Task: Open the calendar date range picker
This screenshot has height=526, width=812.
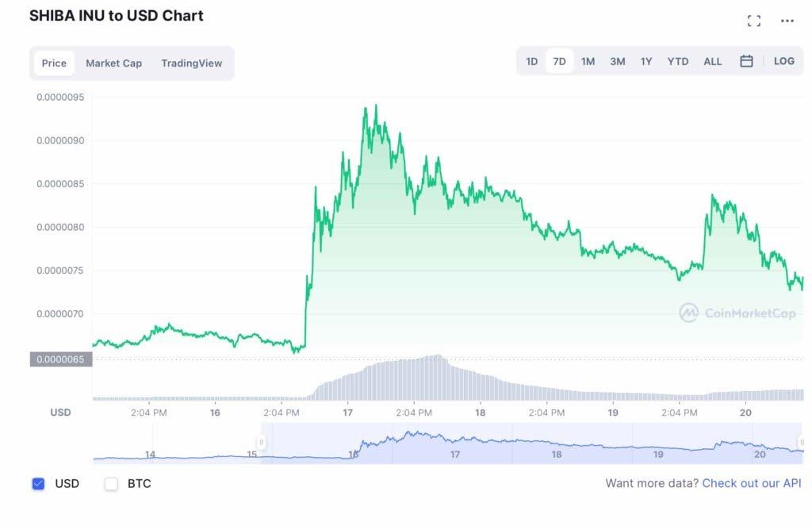Action: [746, 61]
